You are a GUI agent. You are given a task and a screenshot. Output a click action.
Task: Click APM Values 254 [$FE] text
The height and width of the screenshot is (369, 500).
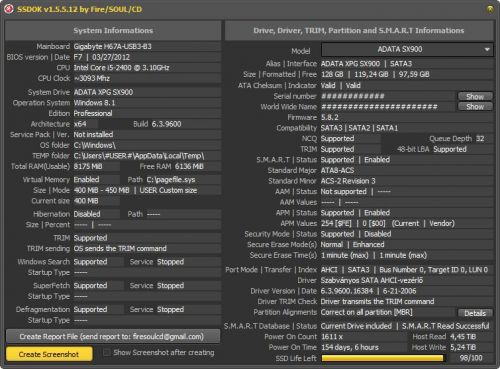point(336,223)
